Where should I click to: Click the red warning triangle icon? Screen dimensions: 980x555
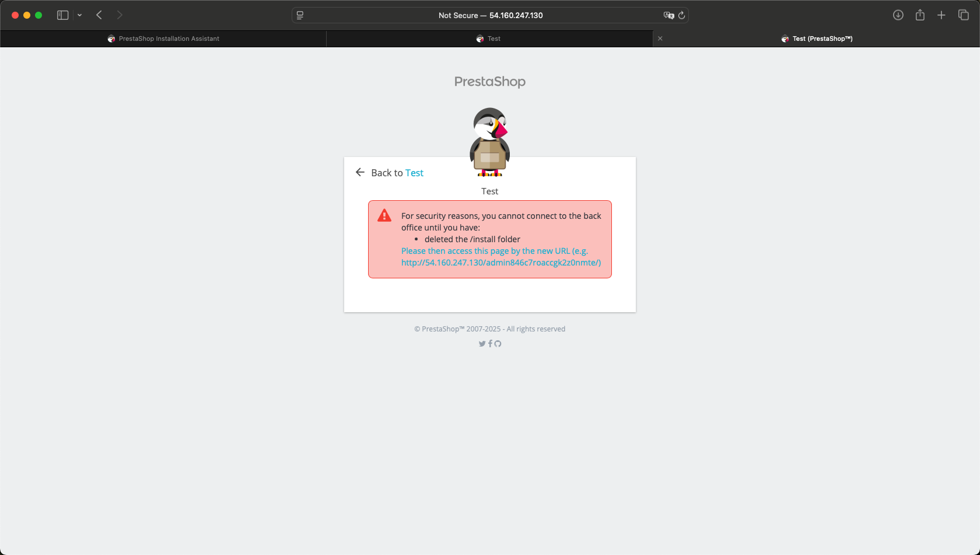[x=384, y=215]
